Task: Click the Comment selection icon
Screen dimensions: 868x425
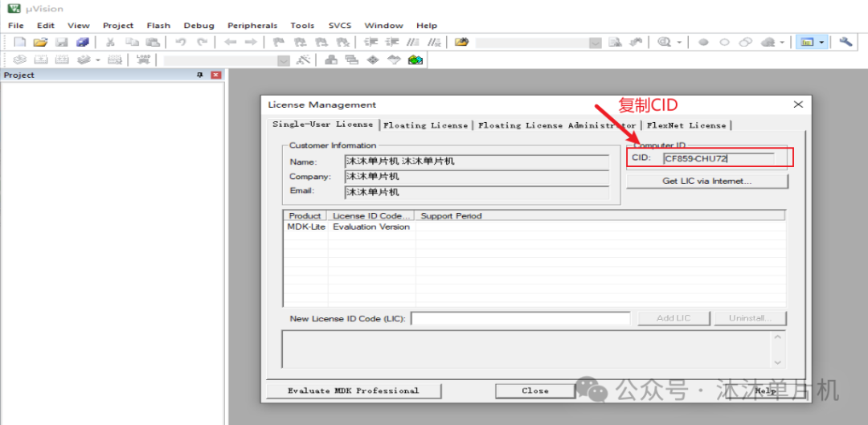Action: coord(413,42)
